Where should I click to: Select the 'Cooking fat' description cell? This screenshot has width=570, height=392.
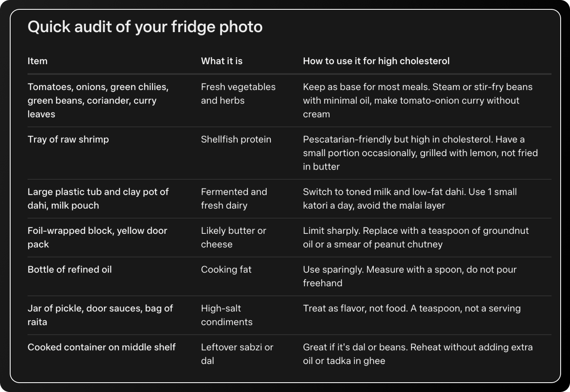click(x=226, y=270)
